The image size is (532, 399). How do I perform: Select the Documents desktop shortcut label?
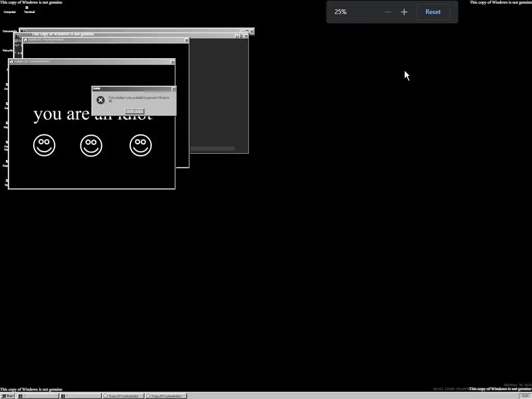(9, 31)
